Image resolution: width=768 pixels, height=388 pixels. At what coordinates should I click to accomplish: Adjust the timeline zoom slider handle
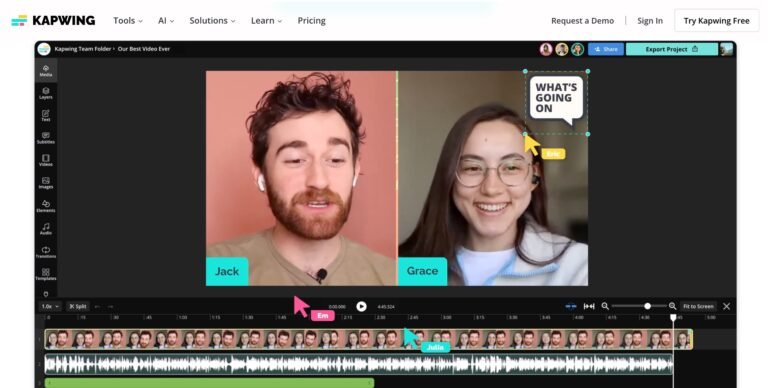tap(648, 306)
